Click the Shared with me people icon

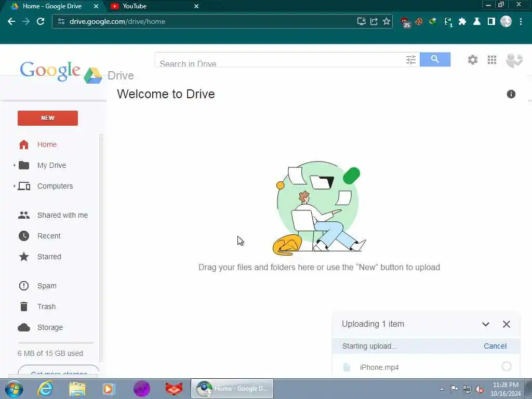(24, 215)
